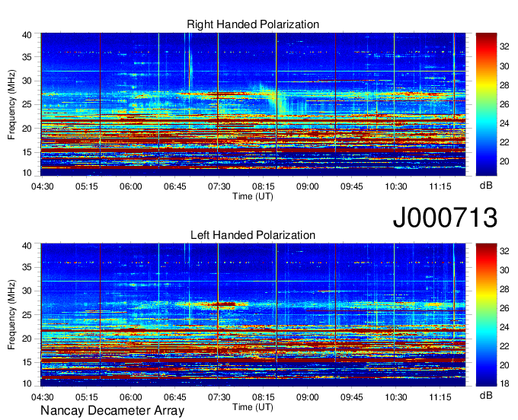Click inside the left-handed polarization spectrogram

point(253,315)
